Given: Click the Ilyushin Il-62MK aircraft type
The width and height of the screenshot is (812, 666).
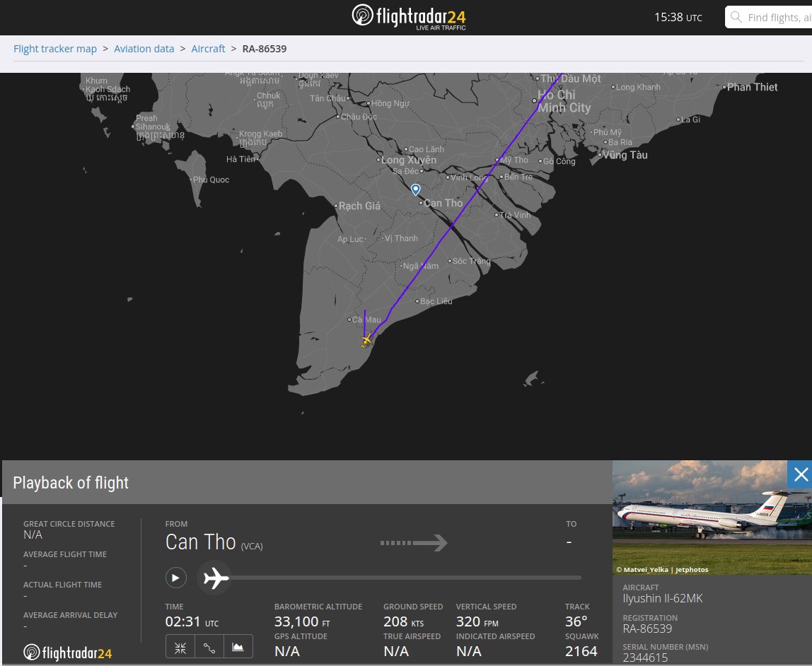Looking at the screenshot, I should pyautogui.click(x=662, y=598).
